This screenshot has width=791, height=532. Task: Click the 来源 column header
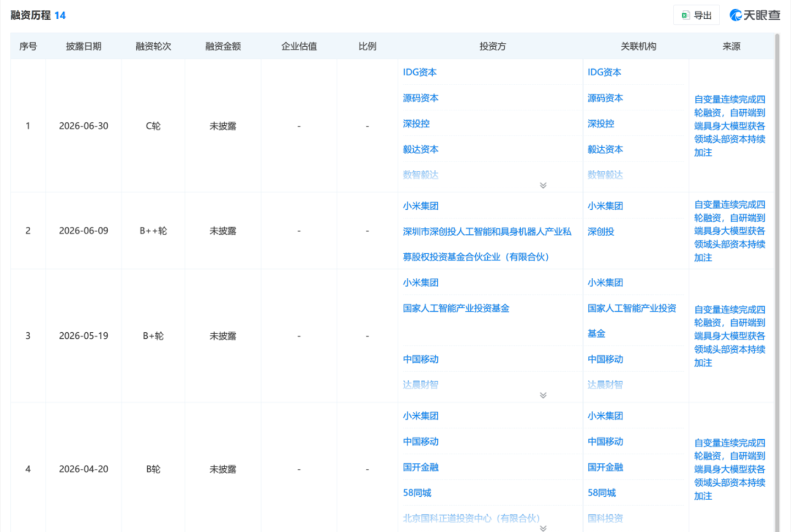[731, 47]
